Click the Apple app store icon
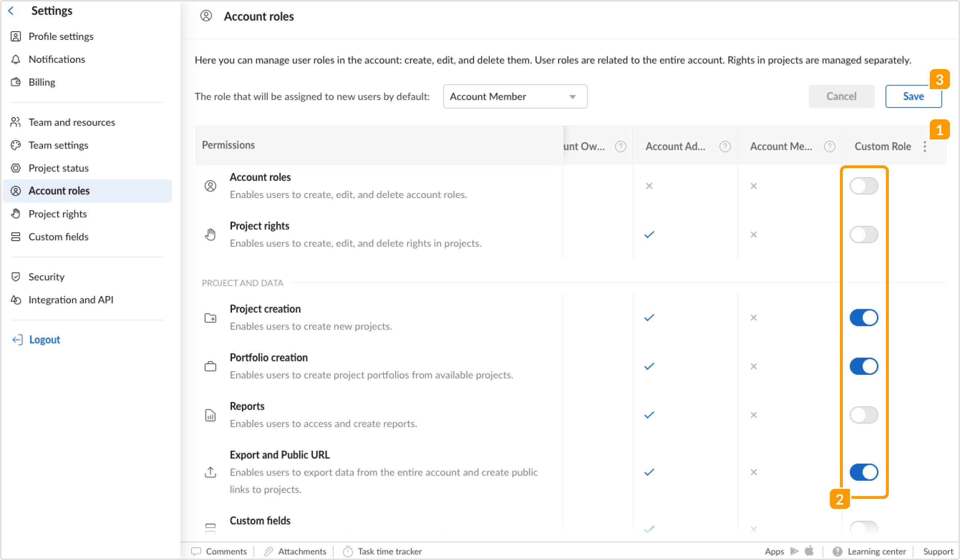Image resolution: width=960 pixels, height=560 pixels. (809, 551)
